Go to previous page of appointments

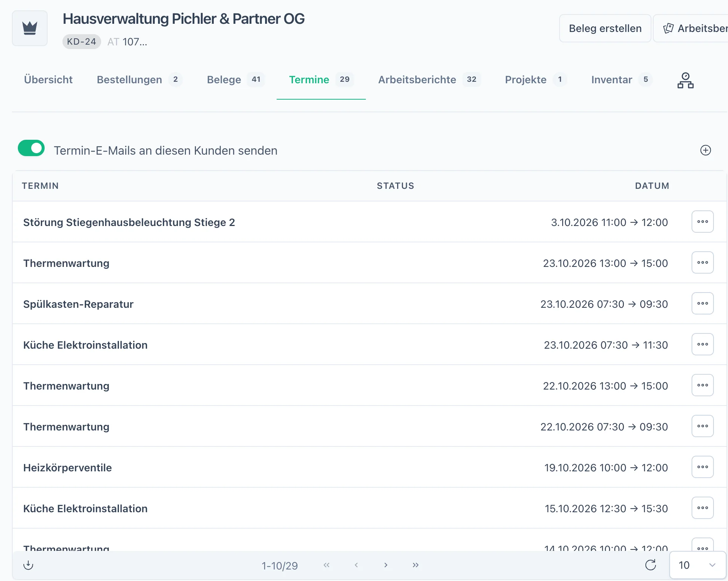(356, 565)
